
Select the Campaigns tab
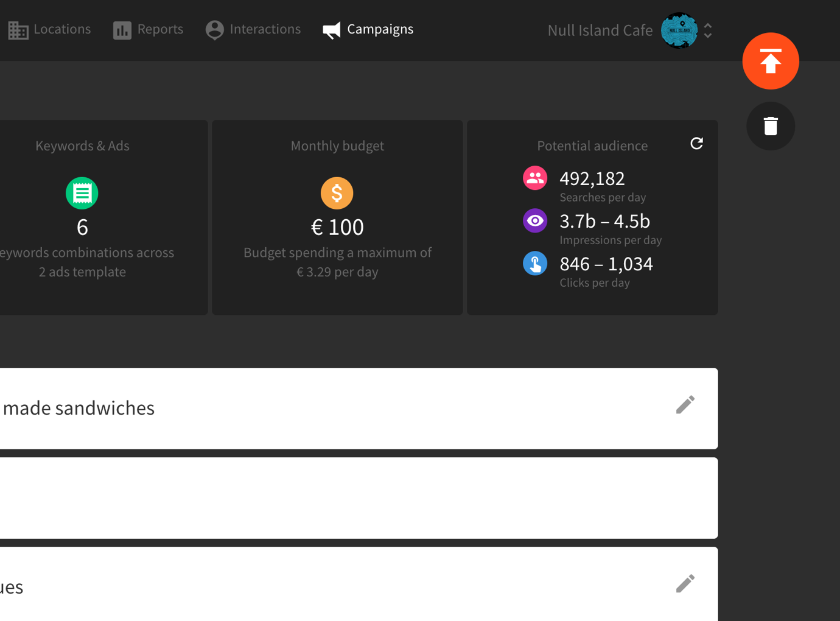pos(368,29)
